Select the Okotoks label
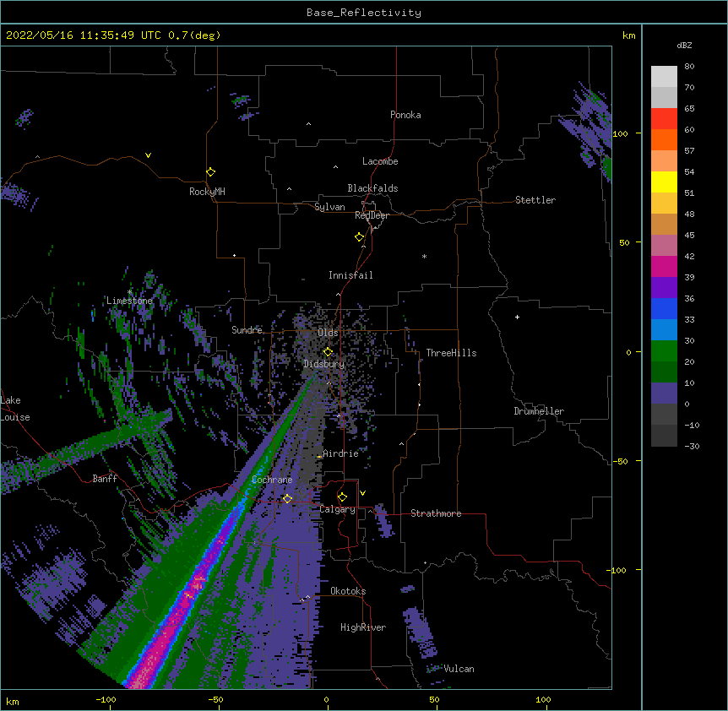This screenshot has height=711, width=728. [348, 591]
